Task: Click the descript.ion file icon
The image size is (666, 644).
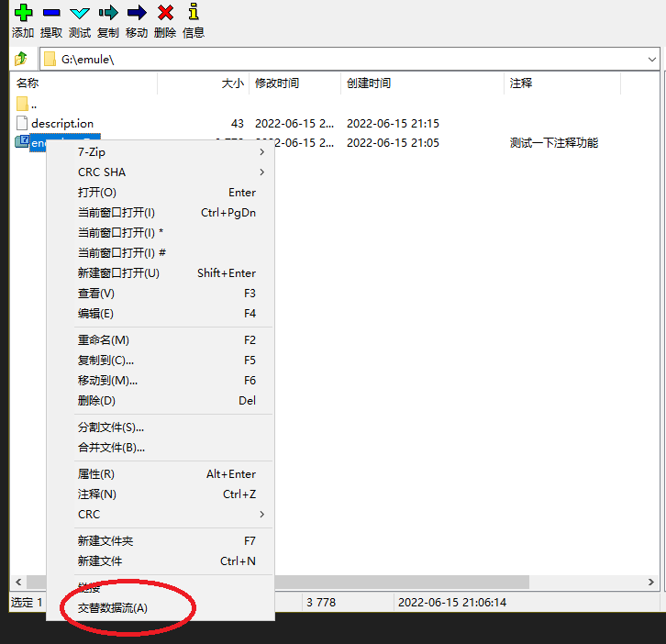Action: 22,123
